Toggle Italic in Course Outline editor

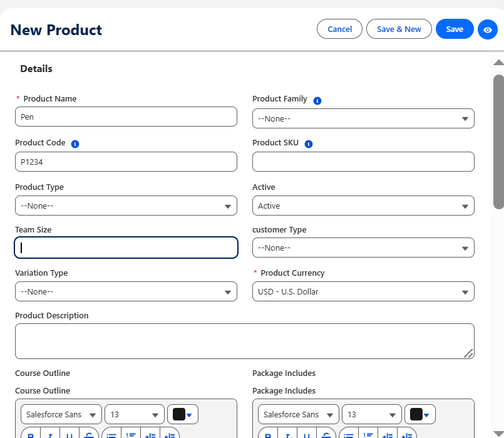tap(50, 433)
